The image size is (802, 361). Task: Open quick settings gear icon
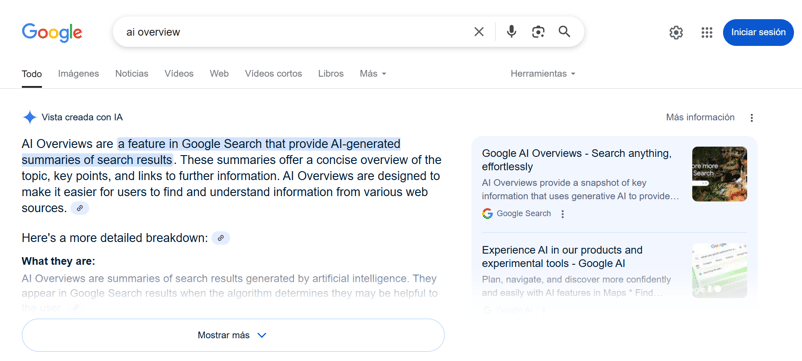point(676,33)
